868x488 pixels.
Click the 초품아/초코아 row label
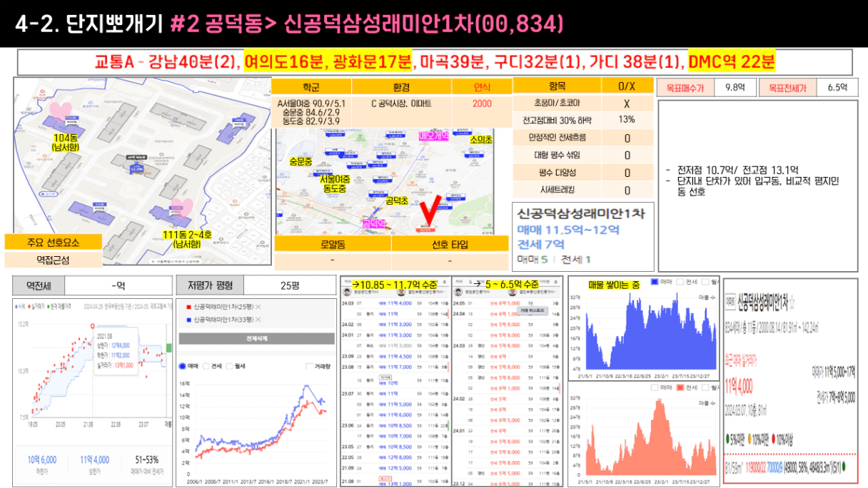click(557, 103)
